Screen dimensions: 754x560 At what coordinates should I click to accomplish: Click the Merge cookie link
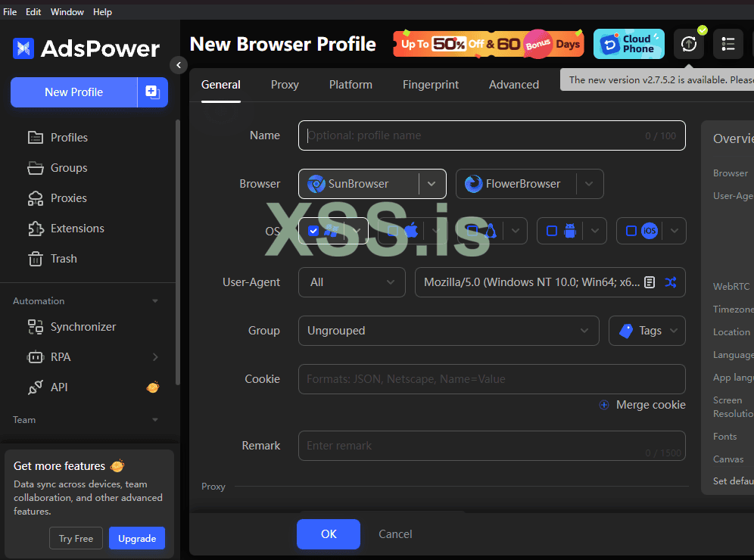(650, 405)
